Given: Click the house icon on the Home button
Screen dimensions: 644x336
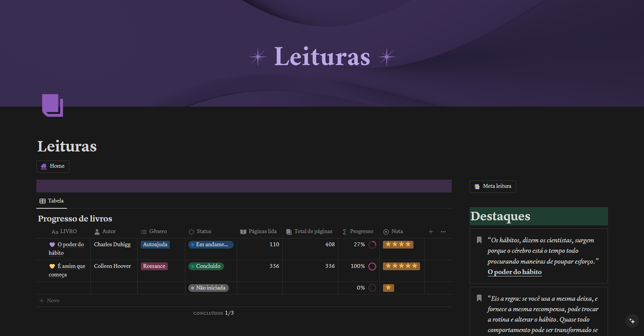Looking at the screenshot, I should (44, 166).
